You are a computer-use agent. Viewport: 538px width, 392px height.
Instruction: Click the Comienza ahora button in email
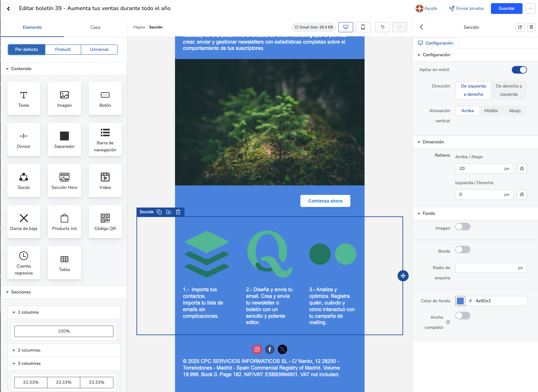[325, 201]
